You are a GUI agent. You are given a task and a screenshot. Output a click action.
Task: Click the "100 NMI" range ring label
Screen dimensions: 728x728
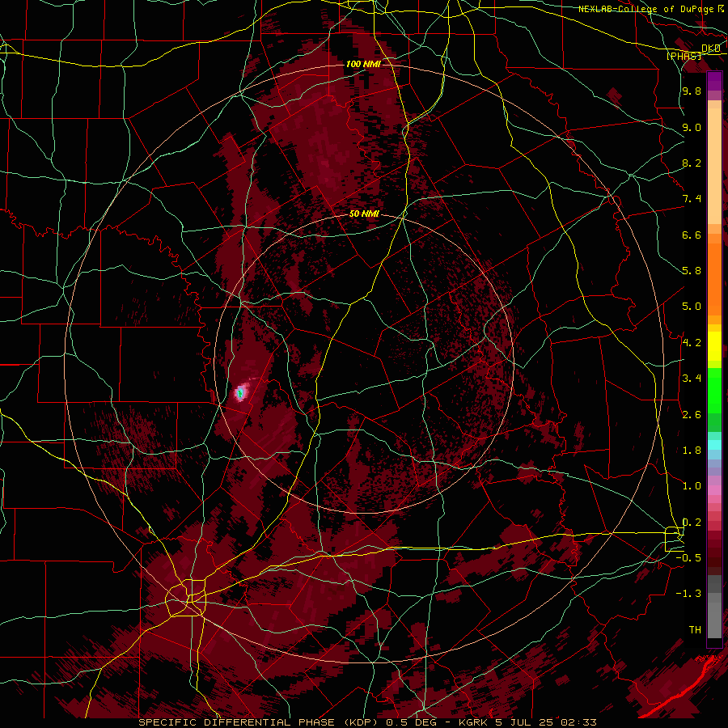363,64
